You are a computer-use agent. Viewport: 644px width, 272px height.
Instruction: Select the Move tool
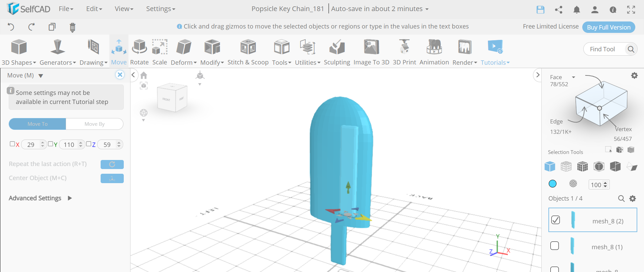119,52
